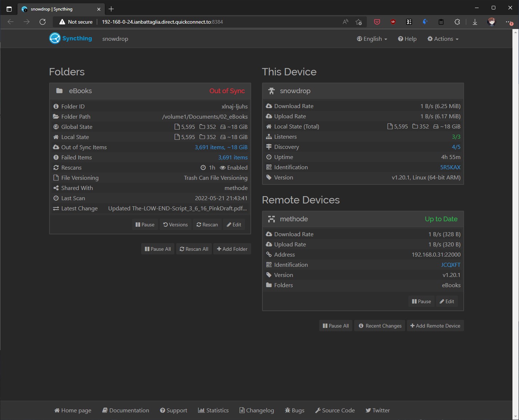The height and width of the screenshot is (420, 519).
Task: Open Versions for eBooks folder
Action: pyautogui.click(x=175, y=225)
